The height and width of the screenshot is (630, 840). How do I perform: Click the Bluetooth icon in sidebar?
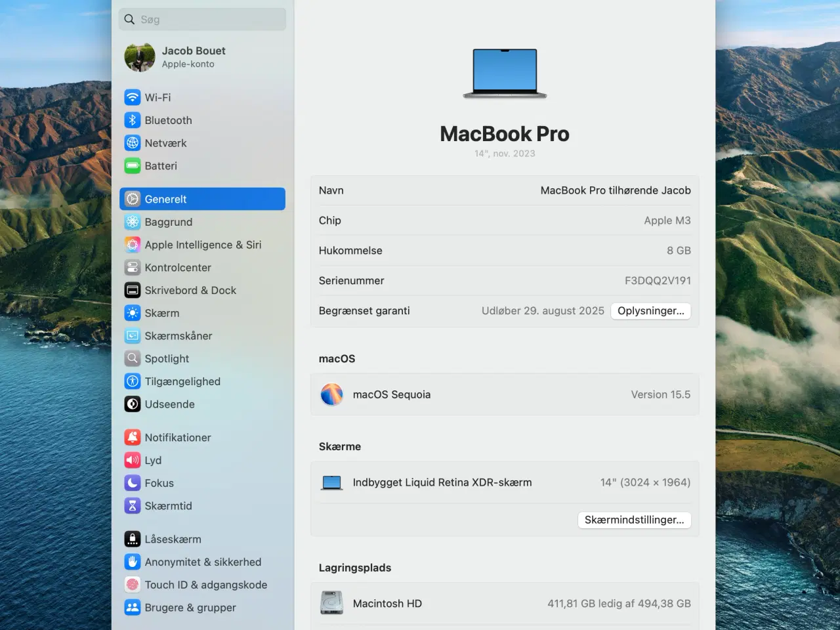[x=133, y=120]
